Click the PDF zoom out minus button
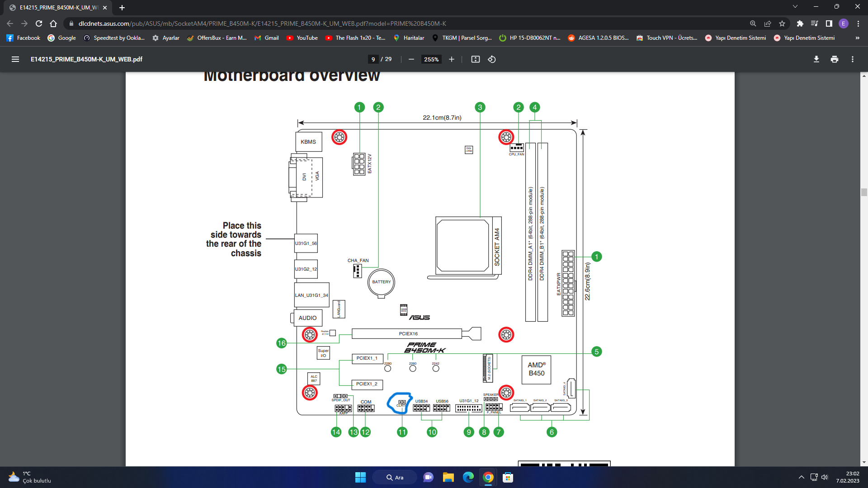Image resolution: width=868 pixels, height=488 pixels. coord(411,59)
